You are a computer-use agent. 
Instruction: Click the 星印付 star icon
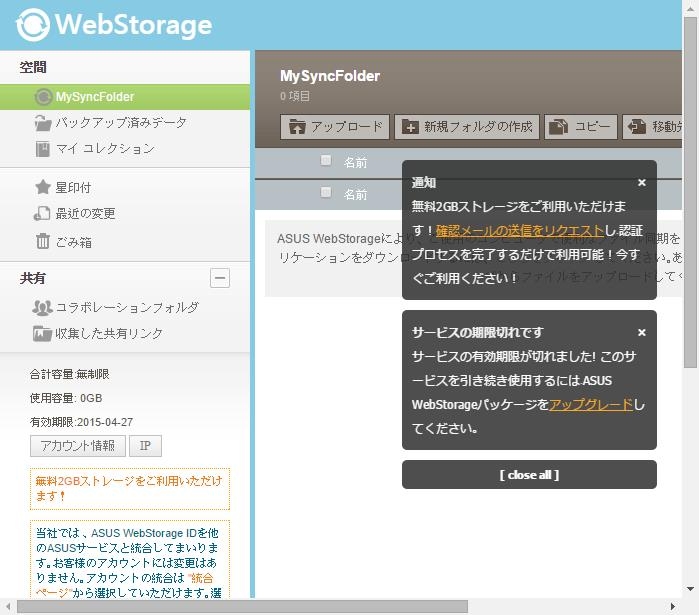43,187
